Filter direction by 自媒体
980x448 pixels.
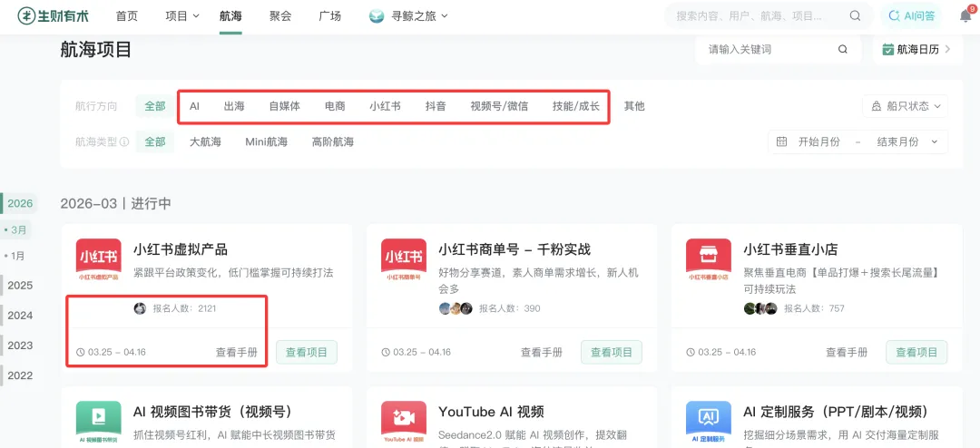click(x=284, y=106)
